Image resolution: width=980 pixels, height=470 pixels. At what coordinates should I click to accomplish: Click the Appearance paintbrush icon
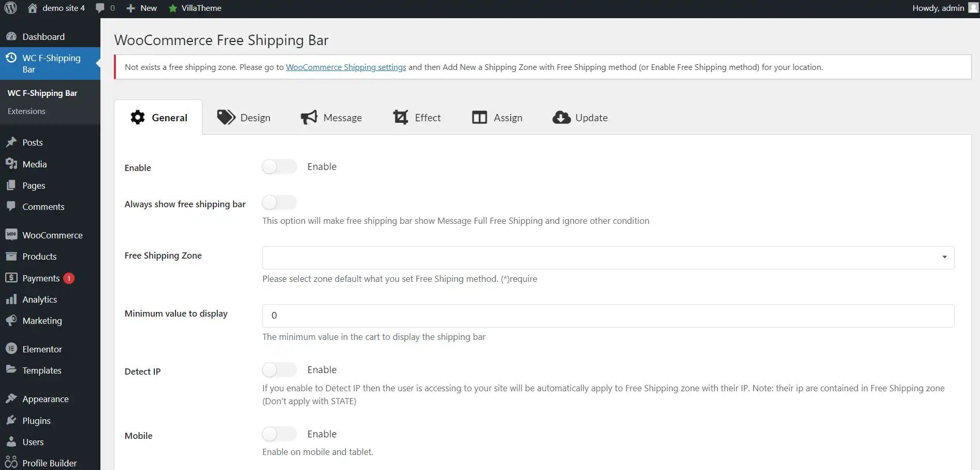(x=11, y=398)
